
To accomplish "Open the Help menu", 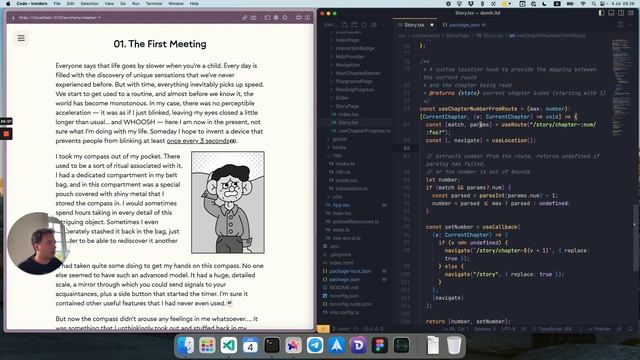I will (194, 3).
